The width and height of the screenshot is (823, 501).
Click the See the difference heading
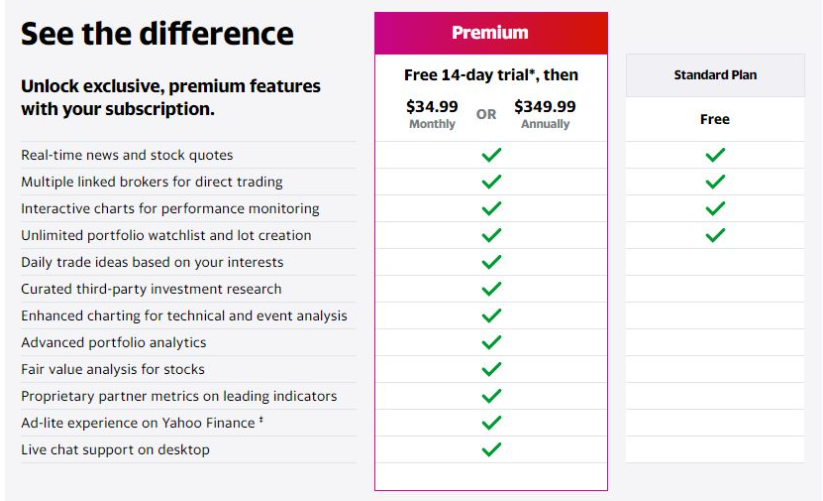[157, 34]
